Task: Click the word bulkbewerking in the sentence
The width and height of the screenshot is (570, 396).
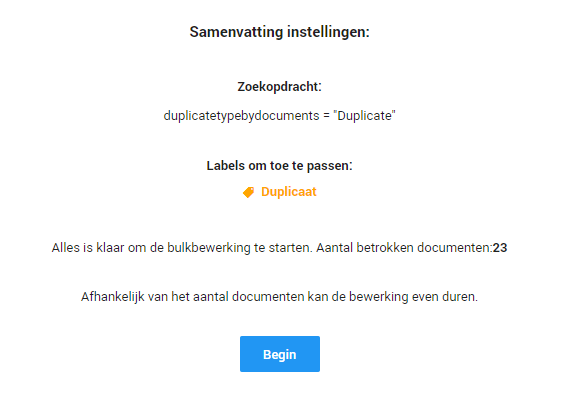Action: click(x=209, y=248)
